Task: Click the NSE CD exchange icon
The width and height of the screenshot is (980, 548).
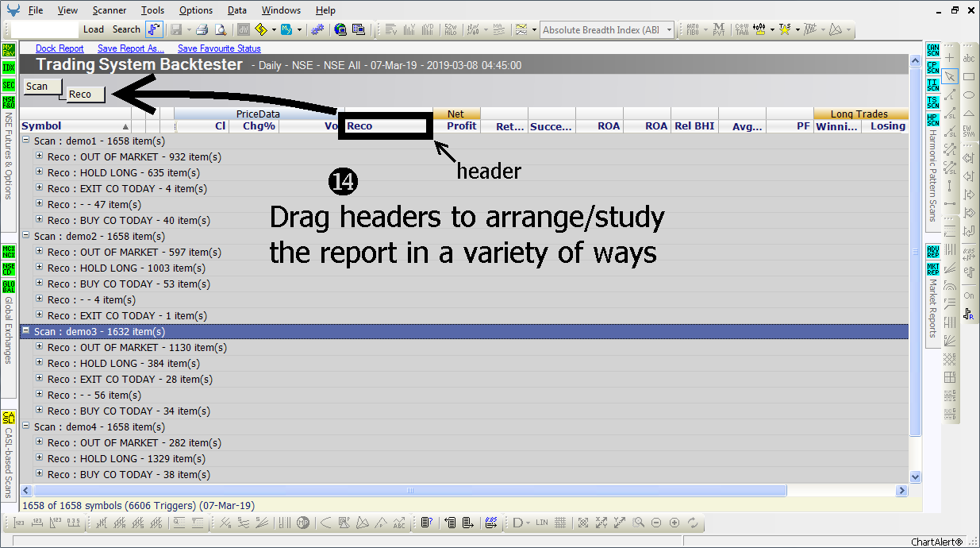Action: click(9, 269)
